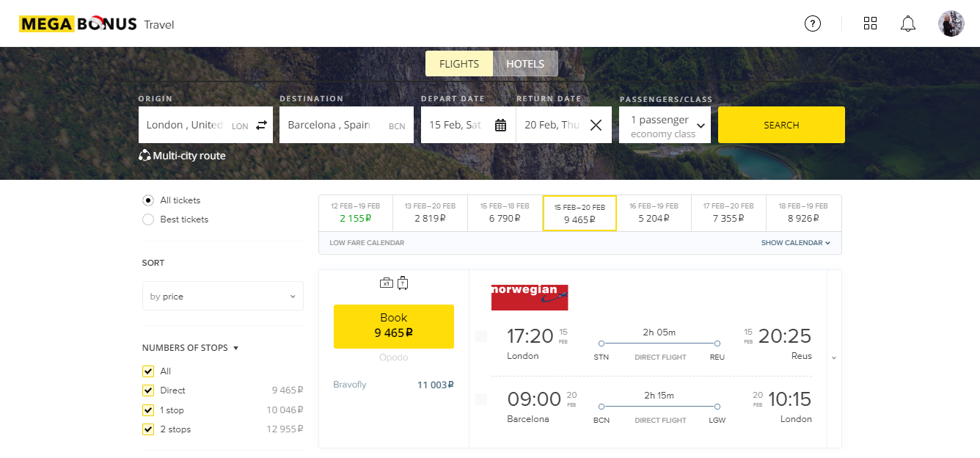Open help via question mark icon

[812, 23]
